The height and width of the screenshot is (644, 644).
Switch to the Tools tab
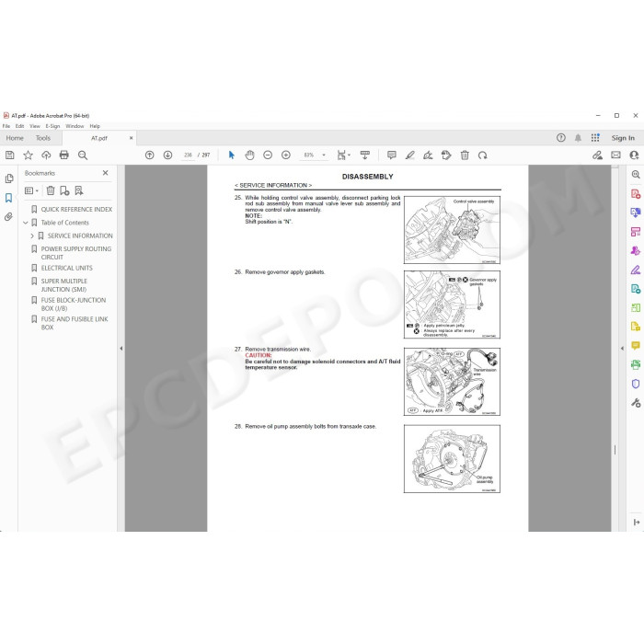(x=42, y=138)
